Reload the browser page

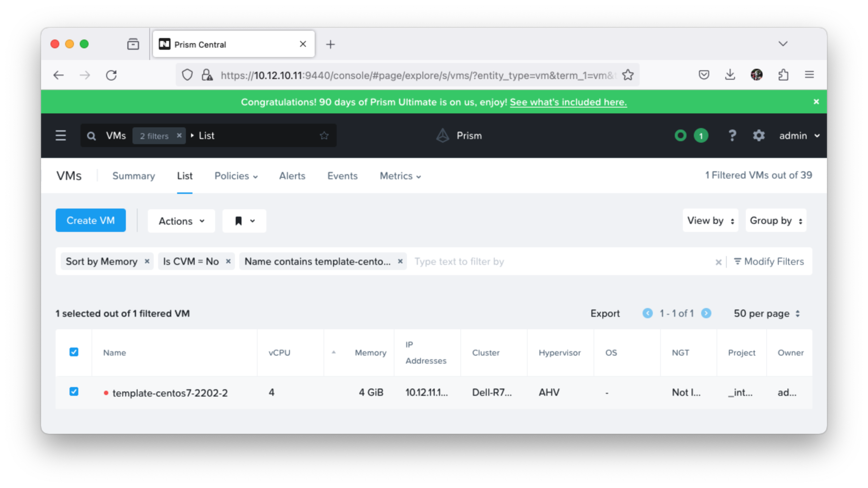[x=111, y=75]
